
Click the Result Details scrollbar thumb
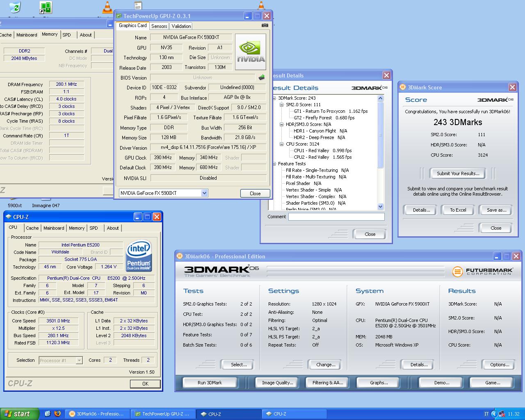point(380,135)
